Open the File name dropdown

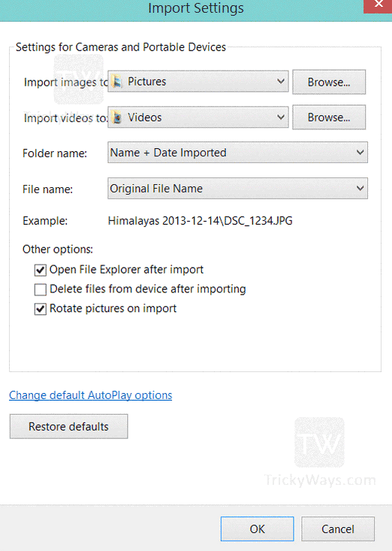360,188
